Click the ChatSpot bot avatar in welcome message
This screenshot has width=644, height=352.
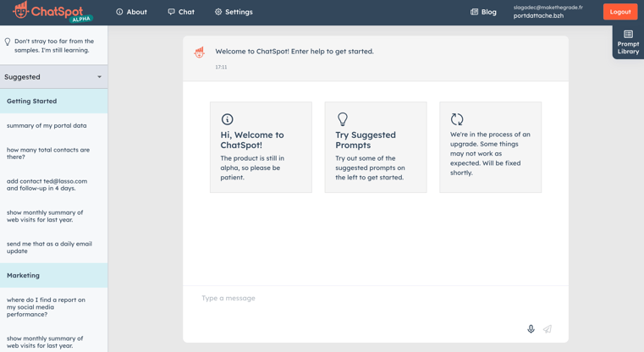(199, 52)
